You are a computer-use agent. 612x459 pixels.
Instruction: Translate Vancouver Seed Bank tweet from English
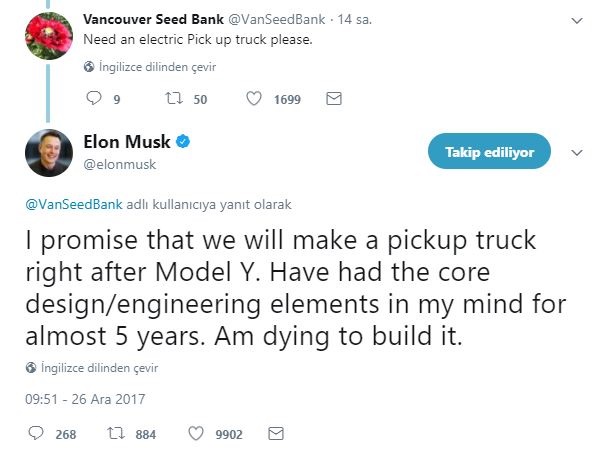click(157, 67)
